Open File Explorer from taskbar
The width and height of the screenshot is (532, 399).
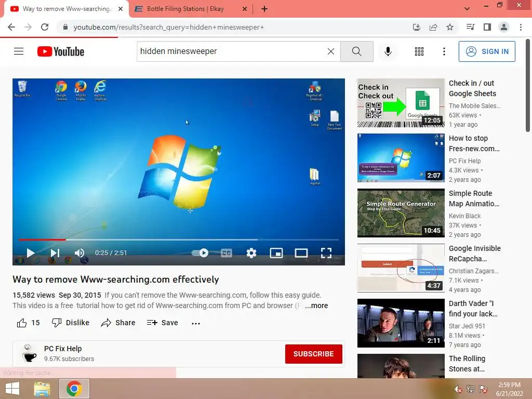(42, 389)
